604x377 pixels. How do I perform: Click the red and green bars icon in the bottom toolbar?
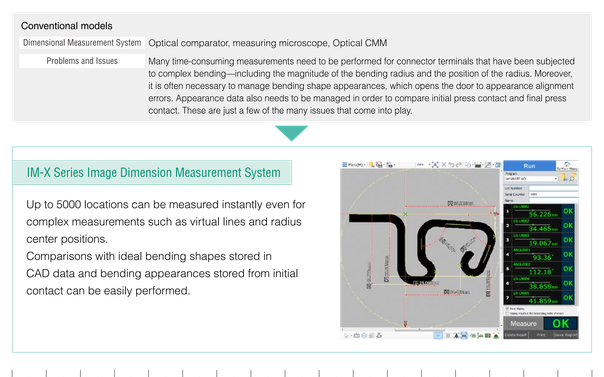[x=488, y=336]
